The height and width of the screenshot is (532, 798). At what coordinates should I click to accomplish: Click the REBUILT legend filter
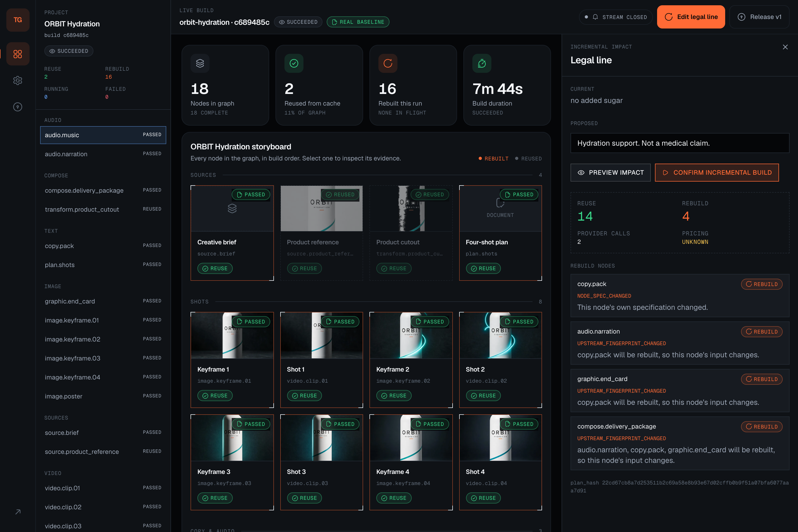click(493, 158)
